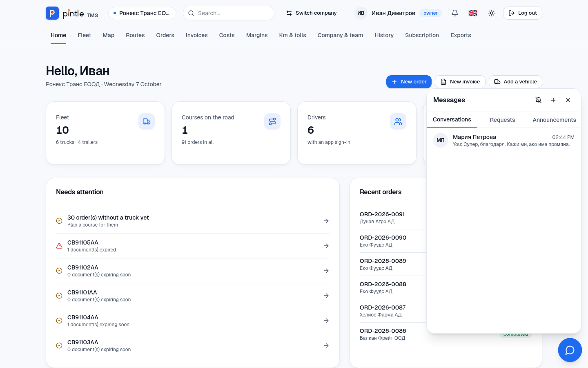Click the Fleet card truck icon
This screenshot has width=588, height=368.
[147, 121]
